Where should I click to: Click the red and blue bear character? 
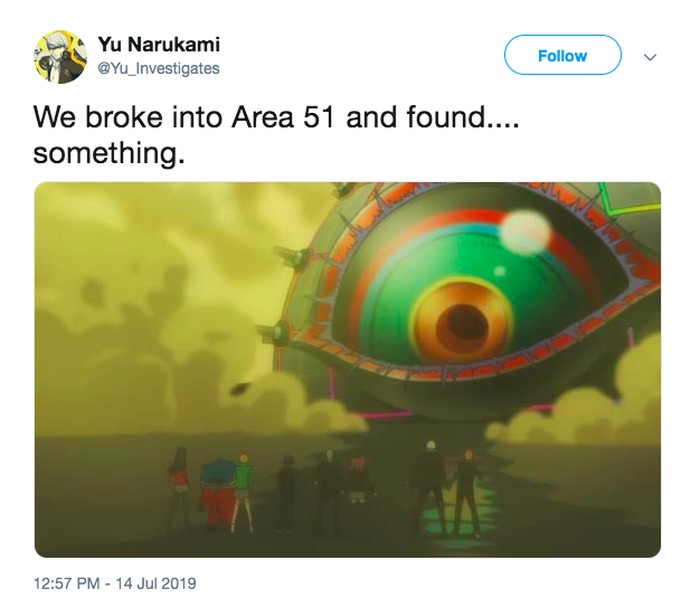pyautogui.click(x=216, y=493)
